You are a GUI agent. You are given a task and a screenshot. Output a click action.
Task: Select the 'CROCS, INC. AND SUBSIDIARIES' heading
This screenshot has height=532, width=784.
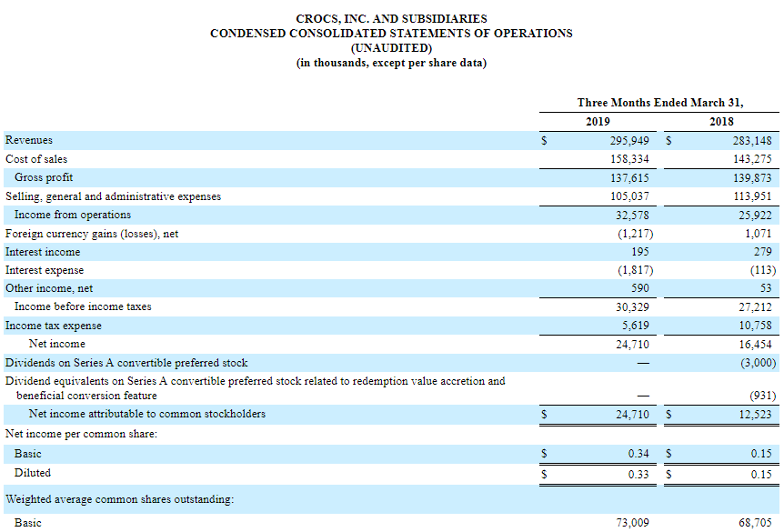(391, 19)
